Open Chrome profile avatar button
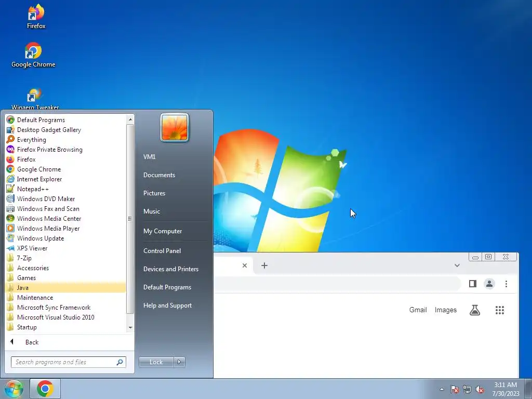This screenshot has width=532, height=399. 489,284
